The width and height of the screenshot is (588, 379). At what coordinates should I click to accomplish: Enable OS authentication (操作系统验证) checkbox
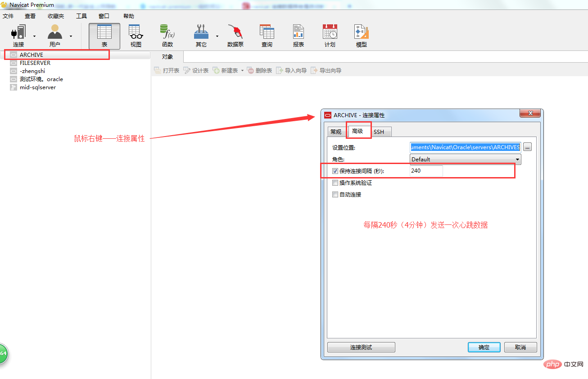335,183
